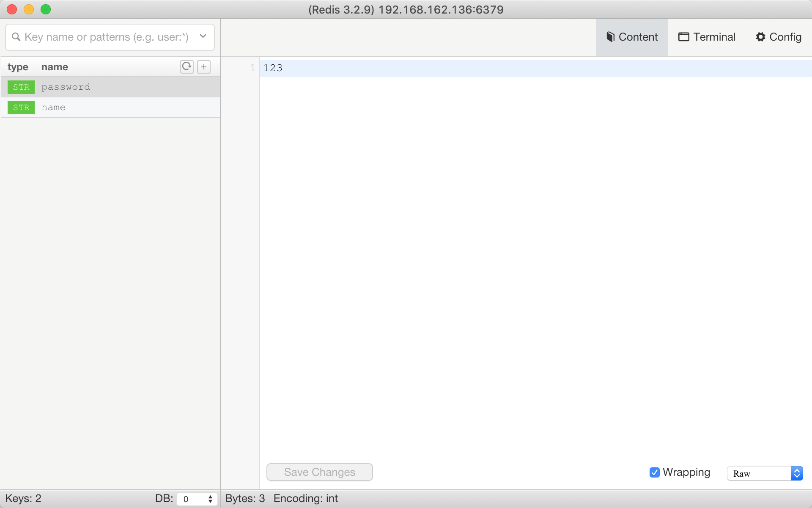Select the name key row
This screenshot has width=812, height=508.
click(x=127, y=108)
